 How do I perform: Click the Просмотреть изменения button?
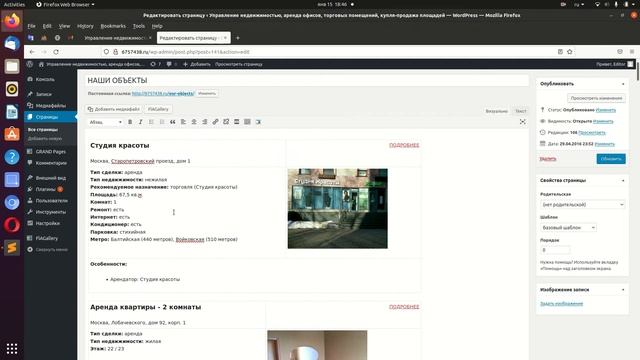pos(596,98)
